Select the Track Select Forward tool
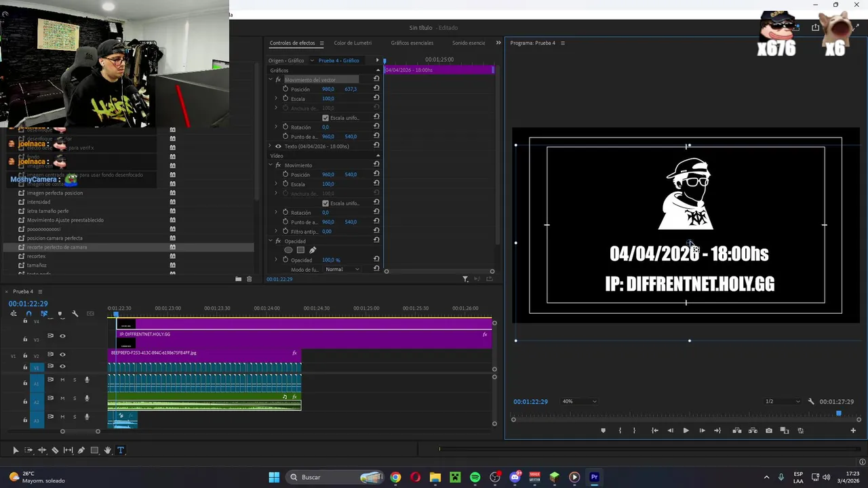This screenshot has width=868, height=488. tap(28, 450)
